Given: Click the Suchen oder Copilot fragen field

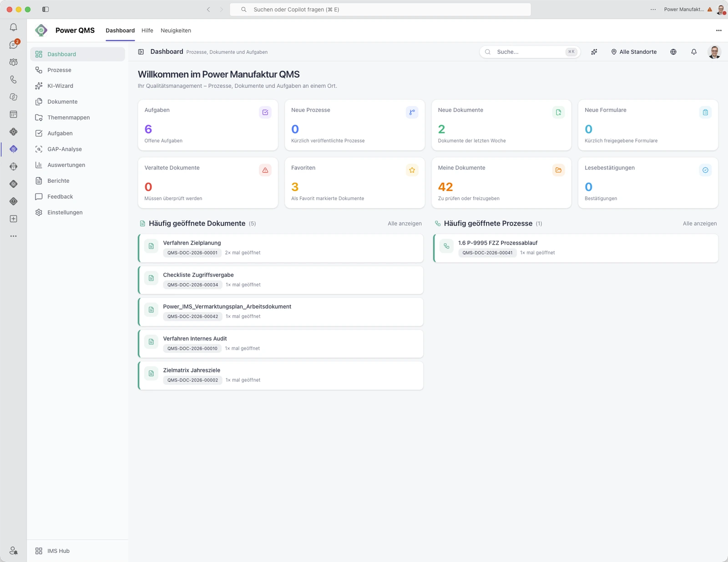Looking at the screenshot, I should click(380, 10).
